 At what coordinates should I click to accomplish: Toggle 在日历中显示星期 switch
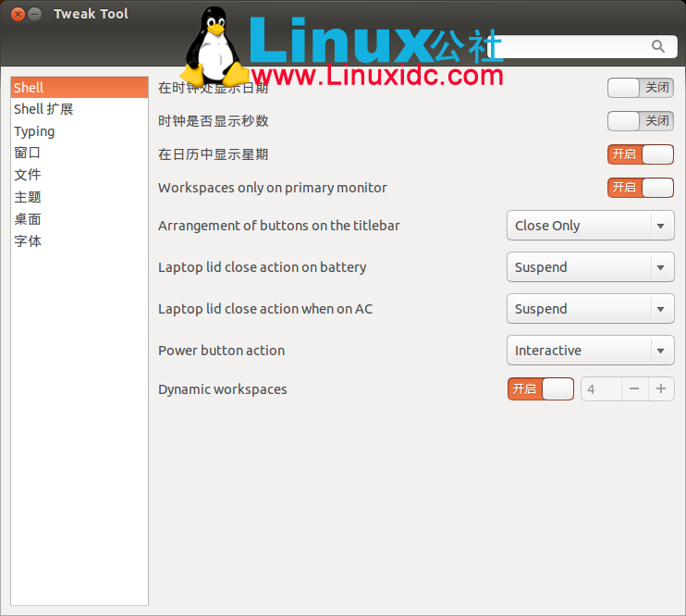[641, 154]
